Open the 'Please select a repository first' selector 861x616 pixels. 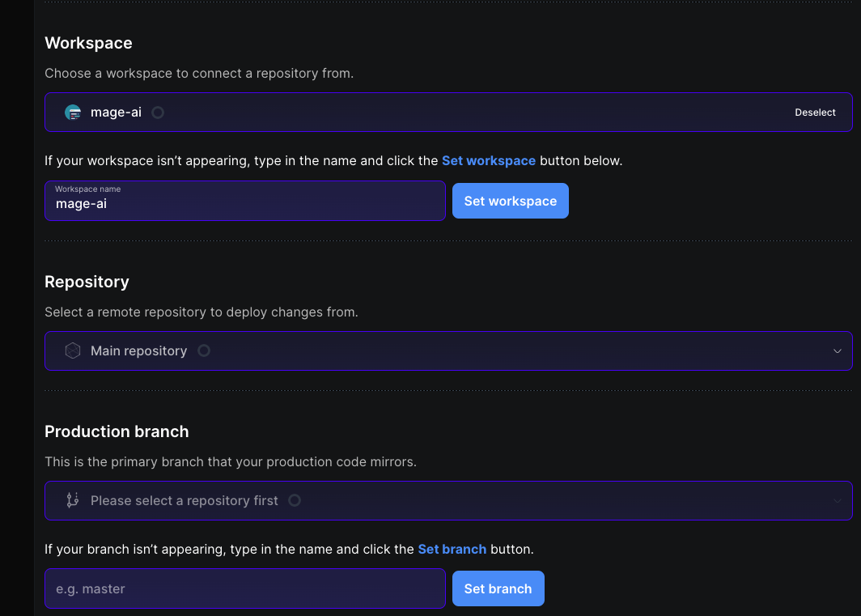[448, 500]
